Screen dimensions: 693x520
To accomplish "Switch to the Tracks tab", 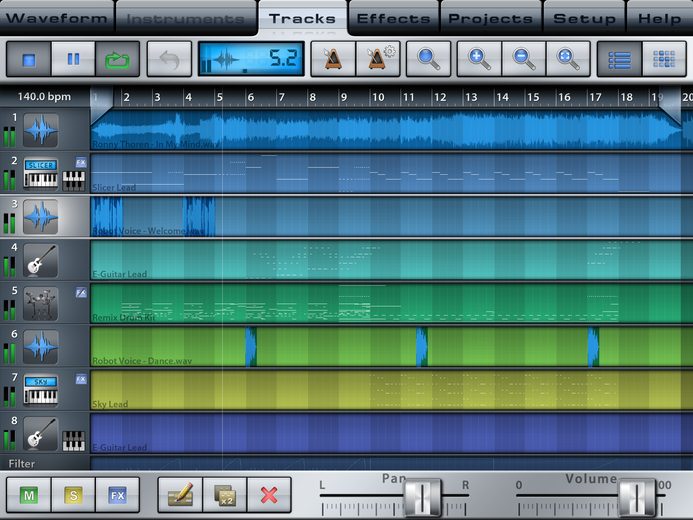I will (x=303, y=18).
